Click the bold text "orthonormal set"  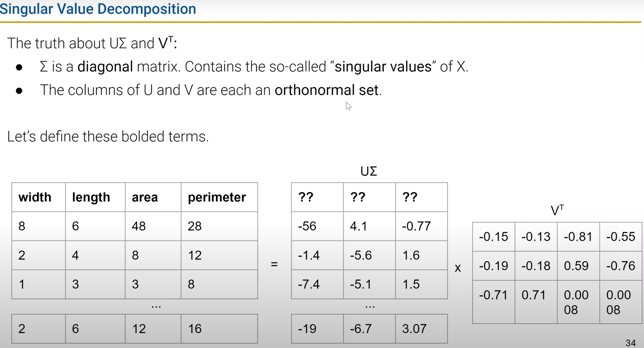tap(326, 90)
